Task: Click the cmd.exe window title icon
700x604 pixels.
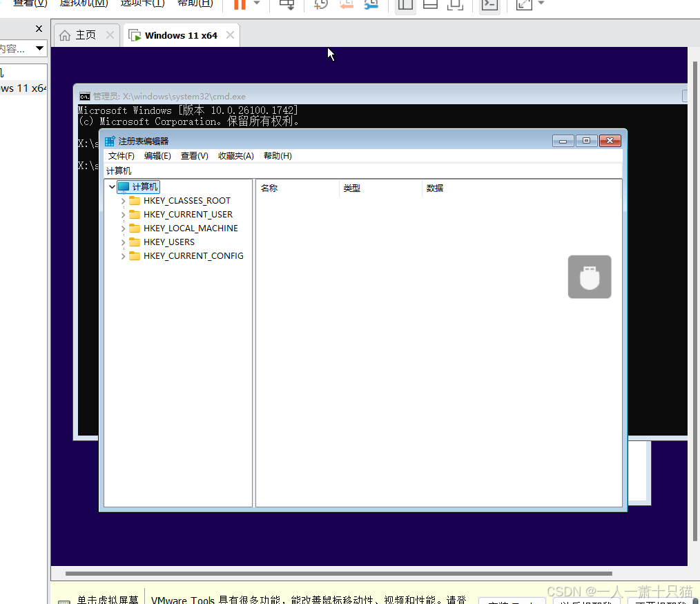Action: (84, 97)
